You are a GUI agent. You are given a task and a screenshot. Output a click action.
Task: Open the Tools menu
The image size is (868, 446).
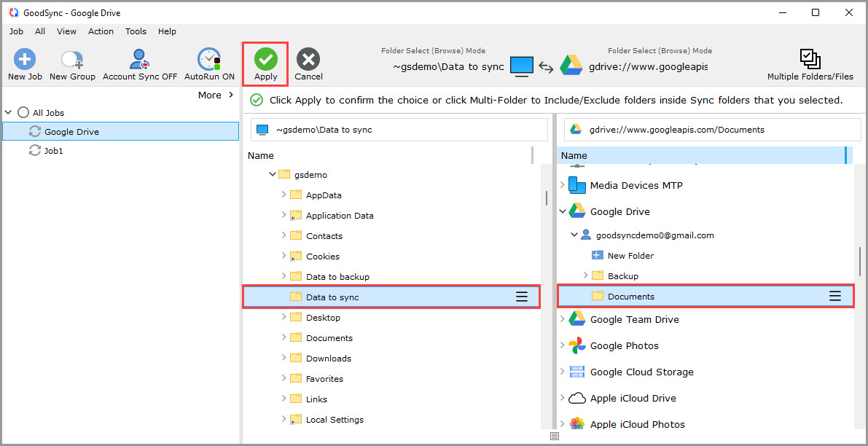click(x=136, y=31)
